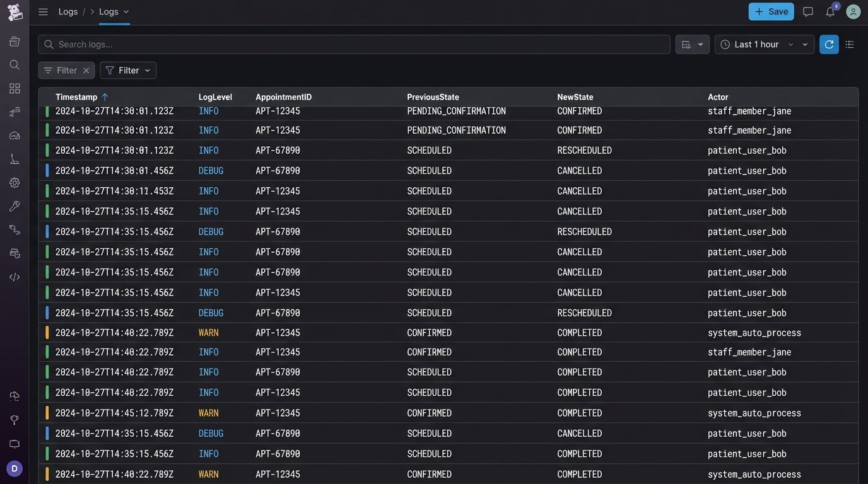
Task: Refresh the logs with the blue refresh icon
Action: tap(828, 44)
